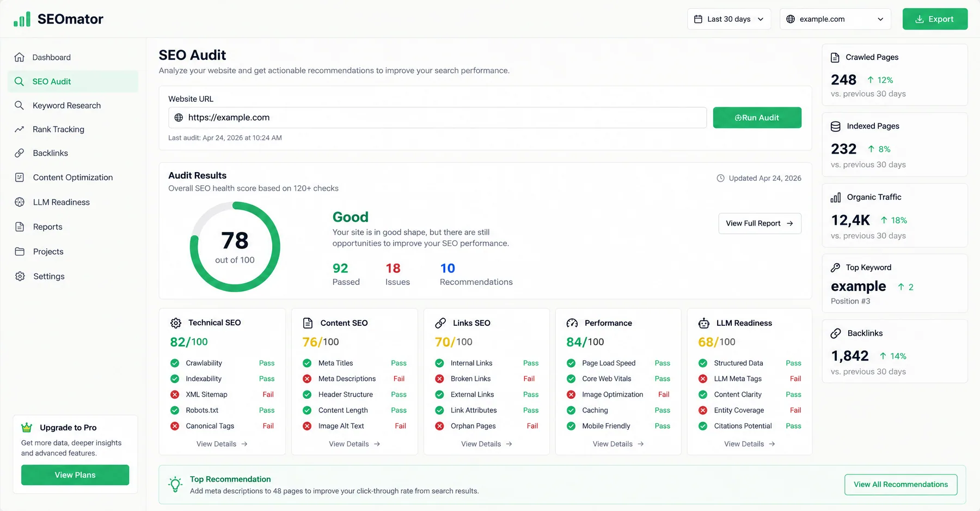Click the Export button
Screen dimensions: 980x511
coord(935,19)
